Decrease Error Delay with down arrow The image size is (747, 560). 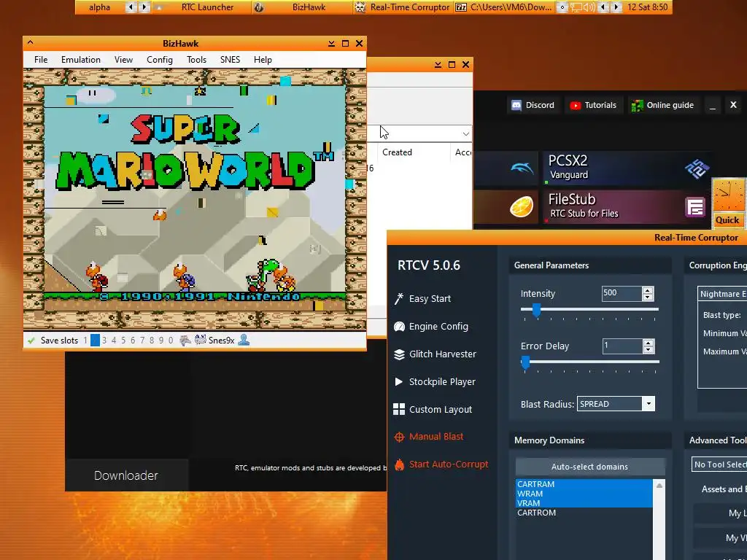coord(648,349)
